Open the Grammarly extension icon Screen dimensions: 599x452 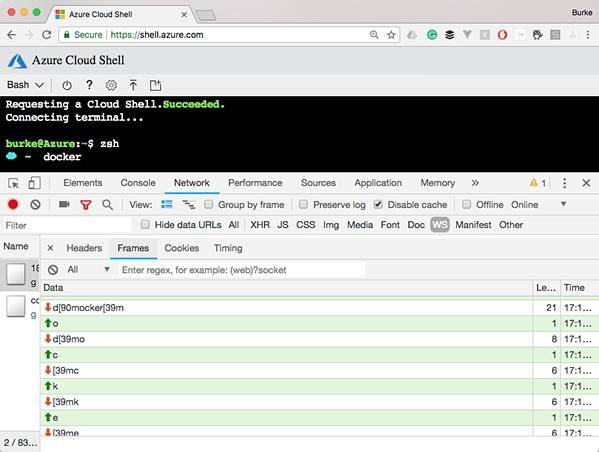click(x=432, y=35)
